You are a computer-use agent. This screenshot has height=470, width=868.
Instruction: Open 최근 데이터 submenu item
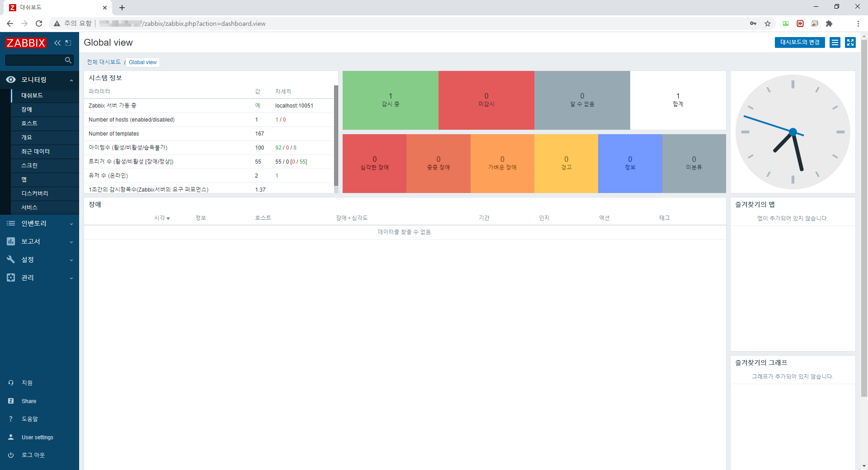click(45, 151)
